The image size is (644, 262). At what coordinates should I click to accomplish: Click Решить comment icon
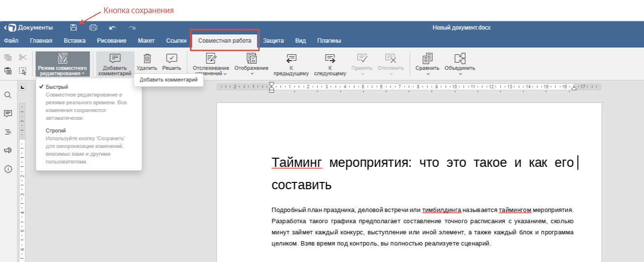172,62
